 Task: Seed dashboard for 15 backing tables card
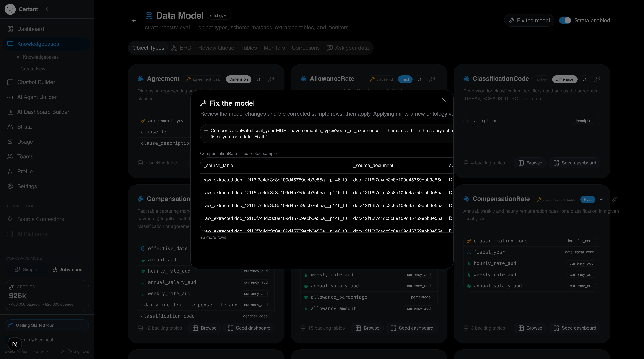click(411, 328)
